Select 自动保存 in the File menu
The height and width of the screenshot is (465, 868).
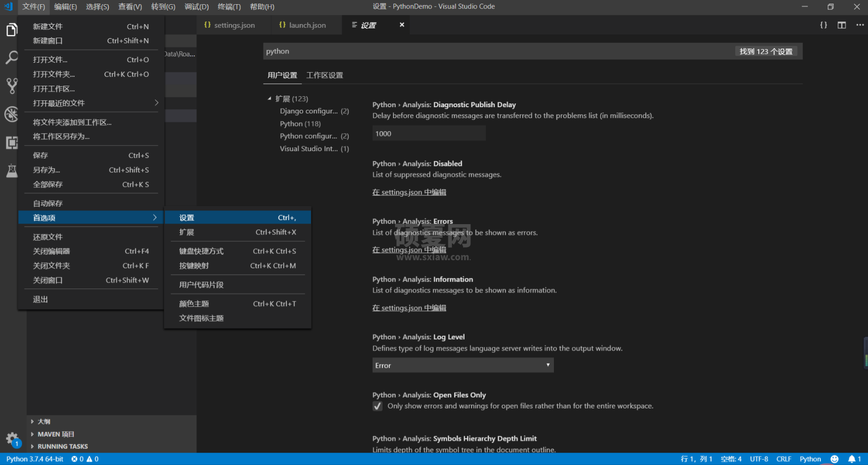(91, 203)
